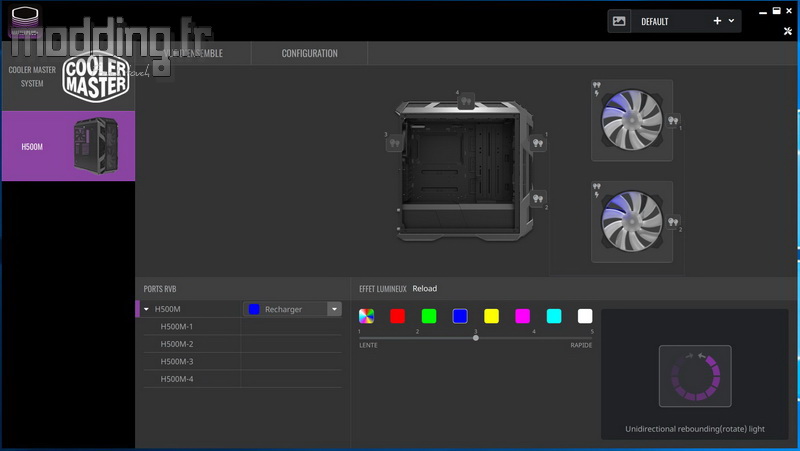Select the H500M-2 port row
Viewport: 800px width, 451px height.
tap(242, 344)
